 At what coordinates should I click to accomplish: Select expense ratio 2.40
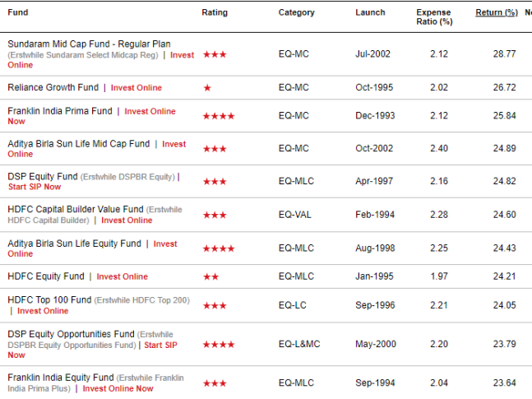(439, 148)
